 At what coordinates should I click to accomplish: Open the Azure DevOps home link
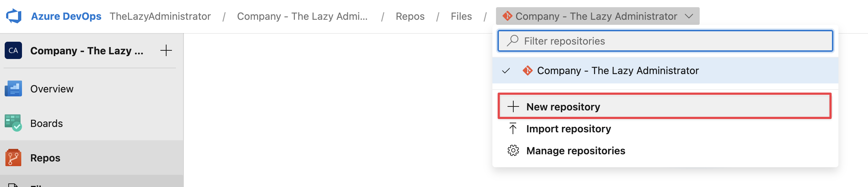[x=66, y=16]
